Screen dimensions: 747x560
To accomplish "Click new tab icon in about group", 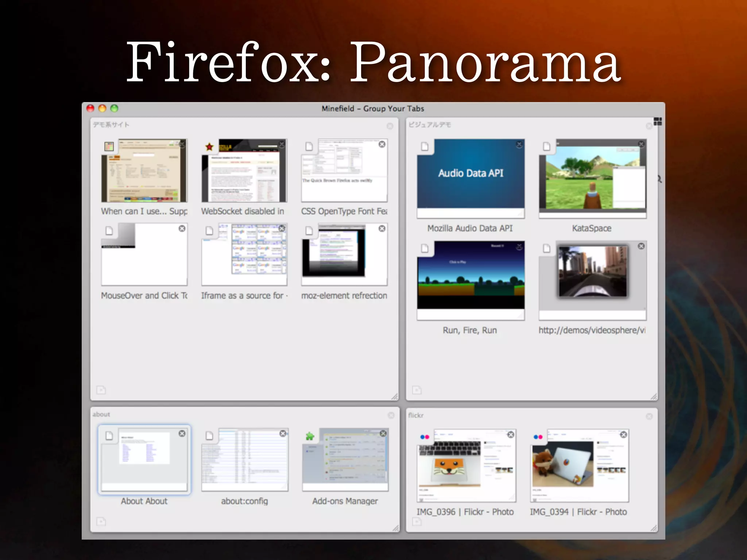I will coord(101,522).
